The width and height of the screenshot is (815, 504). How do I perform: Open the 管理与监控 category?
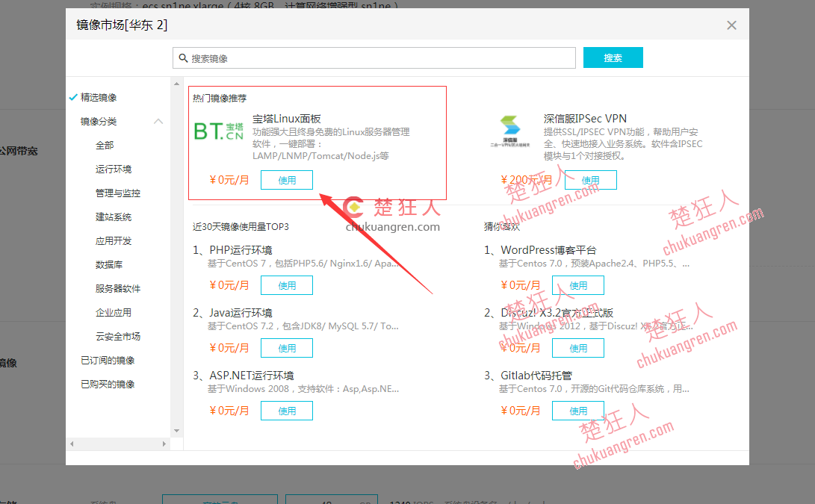point(118,193)
